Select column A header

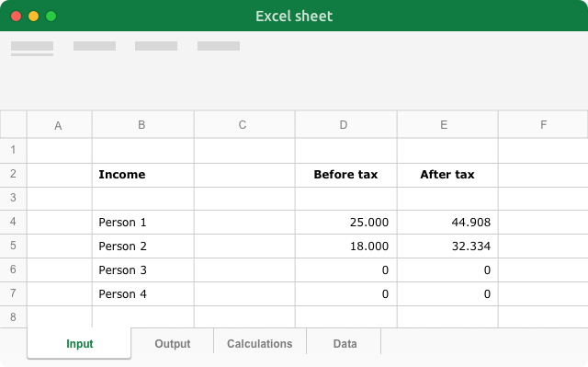pos(59,125)
